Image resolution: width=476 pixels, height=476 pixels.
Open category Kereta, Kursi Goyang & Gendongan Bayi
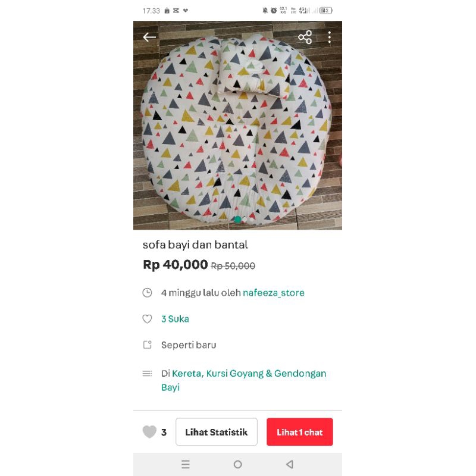tap(243, 380)
